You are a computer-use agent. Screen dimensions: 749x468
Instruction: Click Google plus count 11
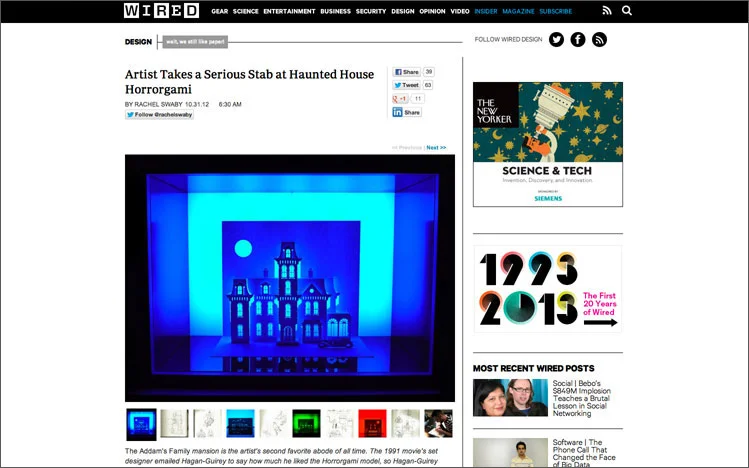pos(417,99)
